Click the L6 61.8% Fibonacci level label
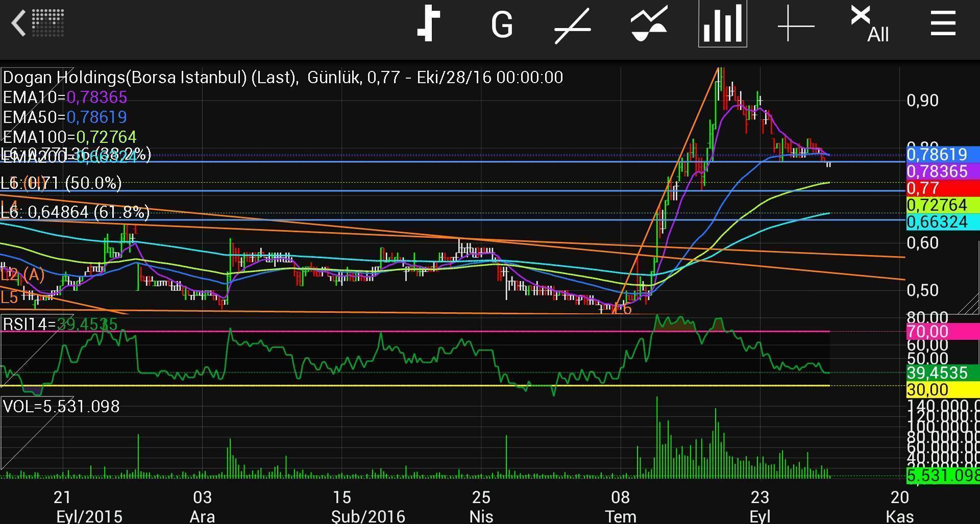 tap(76, 212)
